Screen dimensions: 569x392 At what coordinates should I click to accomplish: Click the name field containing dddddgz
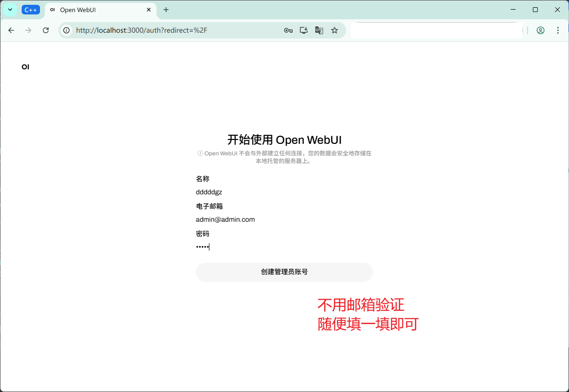284,192
